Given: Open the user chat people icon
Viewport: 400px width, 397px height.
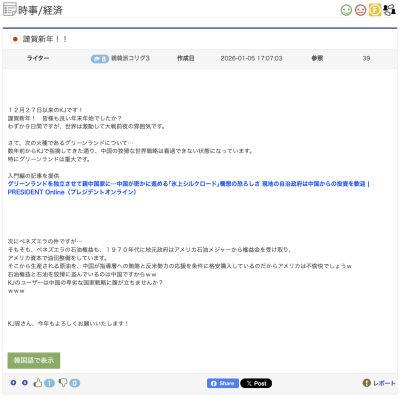Looking at the screenshot, I should (x=389, y=10).
